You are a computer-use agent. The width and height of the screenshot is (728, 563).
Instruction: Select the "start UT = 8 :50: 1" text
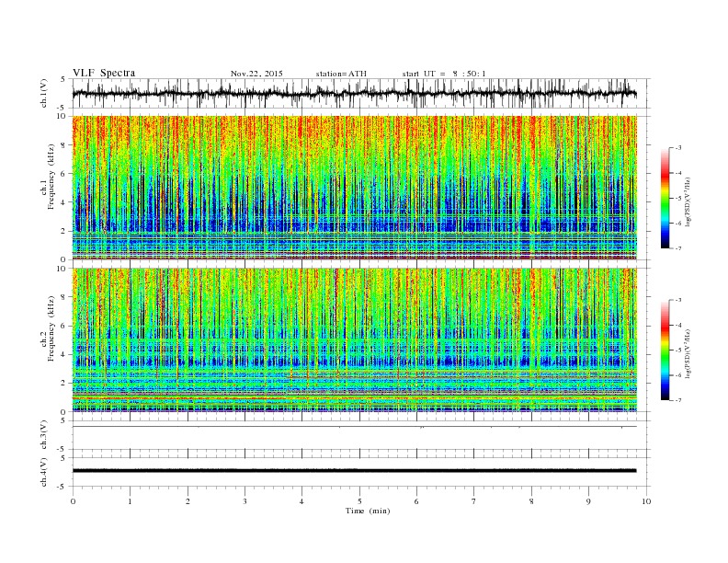click(444, 74)
